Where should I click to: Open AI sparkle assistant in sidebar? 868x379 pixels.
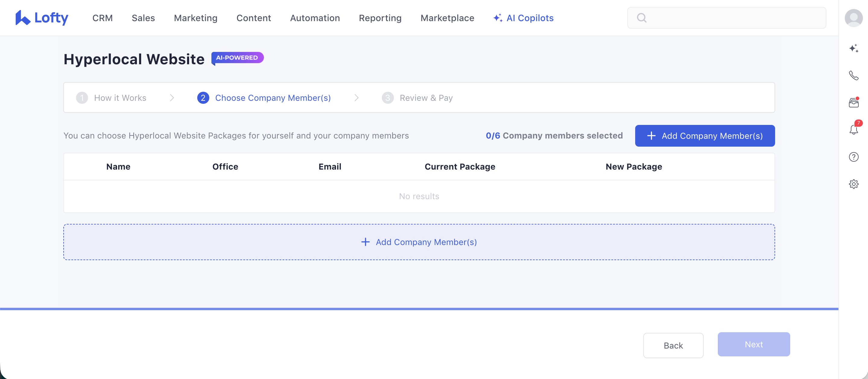point(853,48)
